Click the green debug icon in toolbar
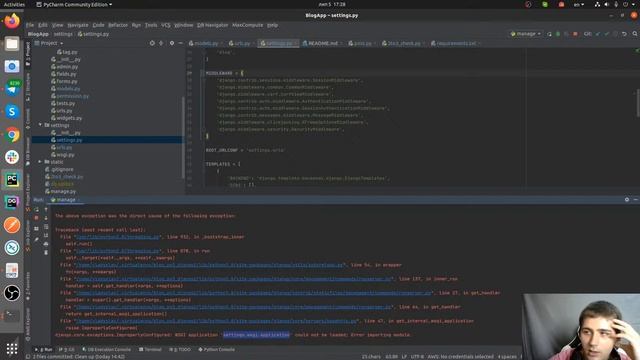Screen dimensions: 640x360 coord(558,34)
